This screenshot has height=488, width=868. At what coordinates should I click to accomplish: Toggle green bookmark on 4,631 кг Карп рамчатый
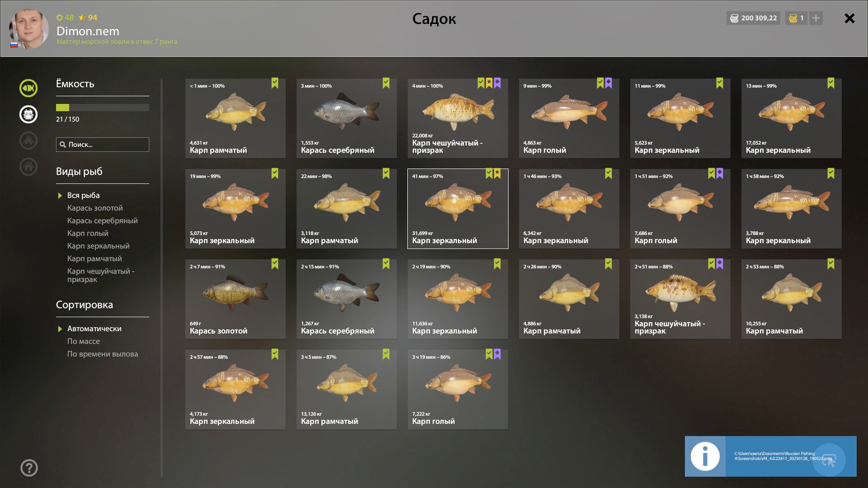(x=275, y=83)
